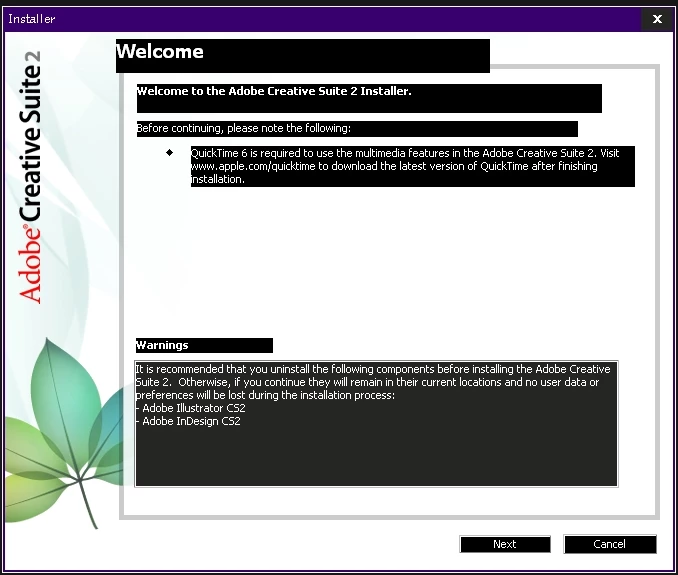Click "Before continuing, please note the following:" text
Image resolution: width=678 pixels, height=575 pixels.
(244, 128)
